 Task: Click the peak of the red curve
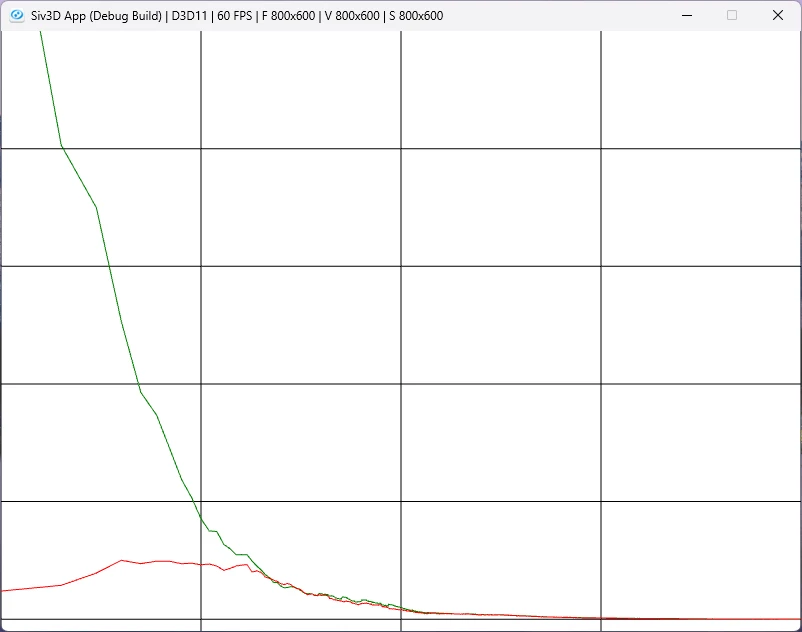(x=122, y=560)
